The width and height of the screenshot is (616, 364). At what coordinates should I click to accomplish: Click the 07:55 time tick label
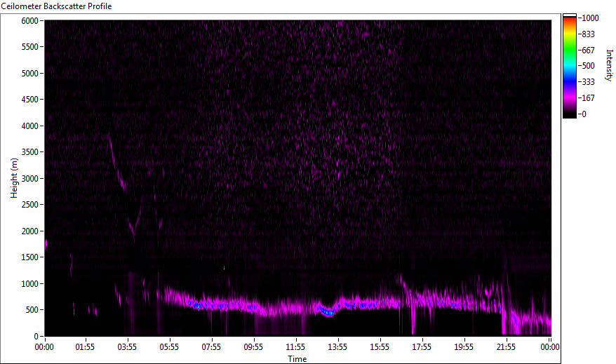click(211, 347)
